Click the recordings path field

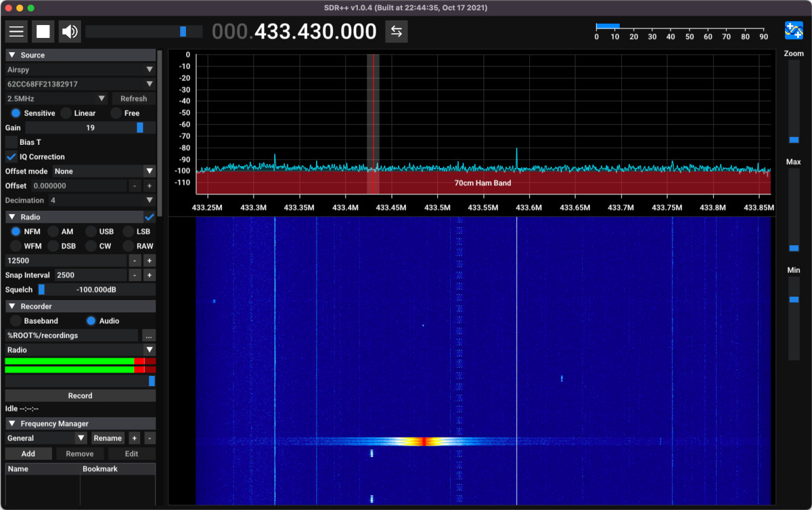[72, 335]
